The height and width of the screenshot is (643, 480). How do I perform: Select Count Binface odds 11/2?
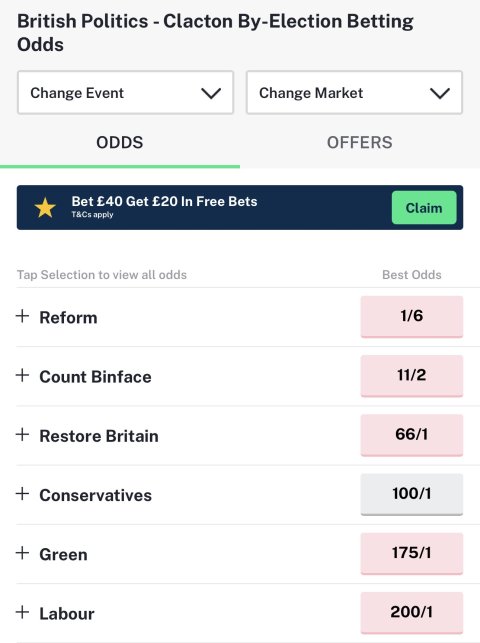coord(412,376)
